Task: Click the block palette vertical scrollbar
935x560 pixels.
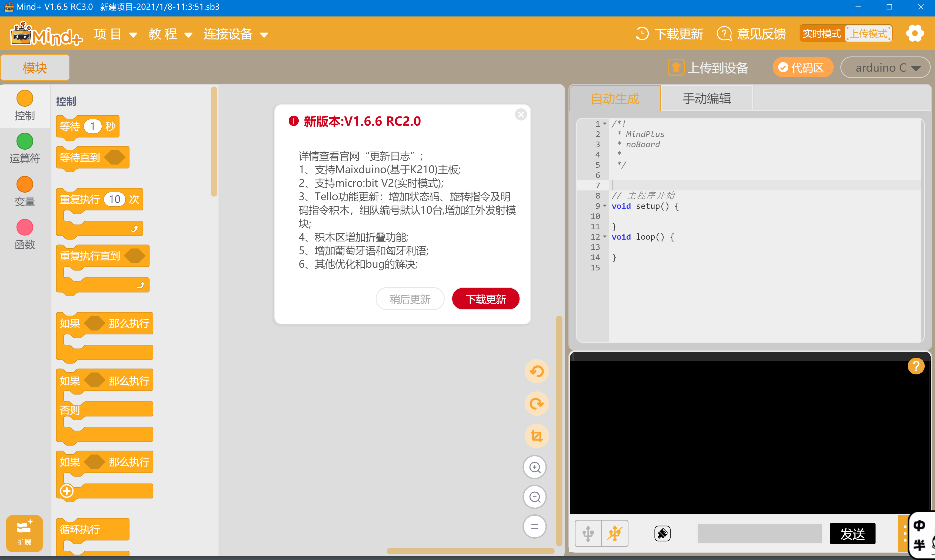Action: (x=214, y=142)
